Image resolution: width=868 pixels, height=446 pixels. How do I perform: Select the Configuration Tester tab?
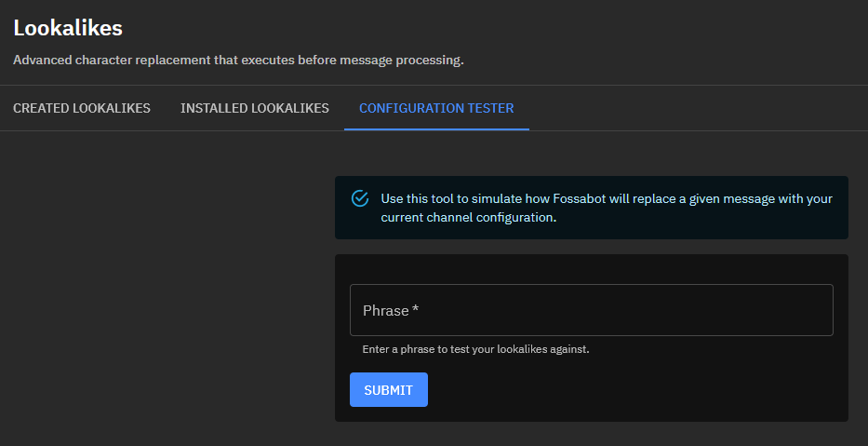(x=436, y=108)
